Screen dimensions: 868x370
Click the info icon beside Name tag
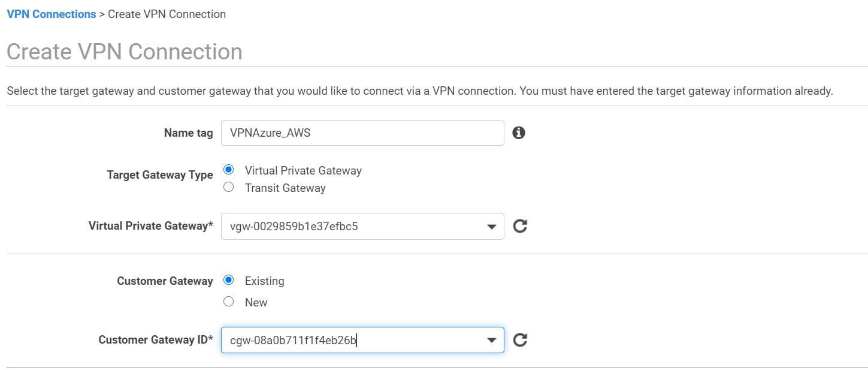[519, 133]
